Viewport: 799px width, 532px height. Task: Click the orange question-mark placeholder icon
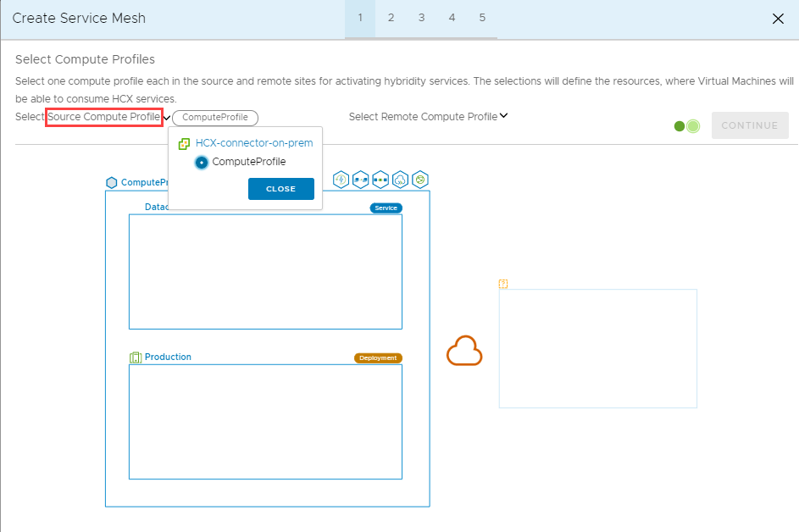click(503, 284)
